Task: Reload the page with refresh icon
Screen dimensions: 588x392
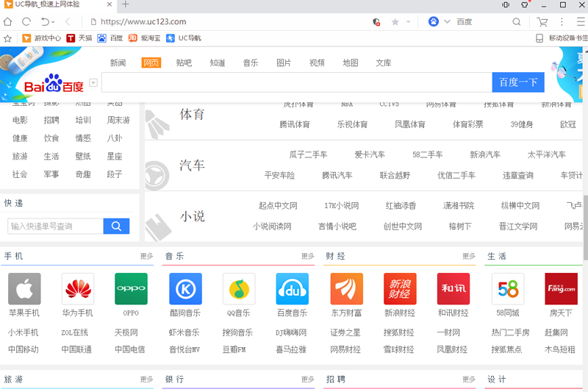Action: click(27, 22)
